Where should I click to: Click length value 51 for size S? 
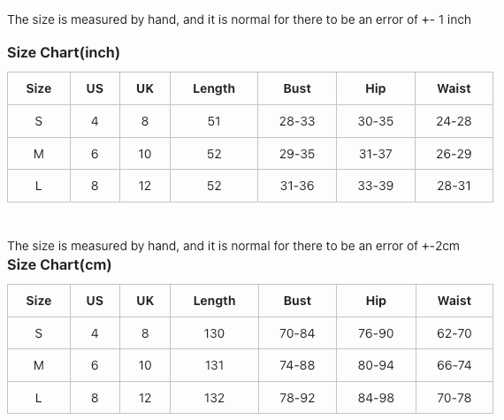click(214, 121)
